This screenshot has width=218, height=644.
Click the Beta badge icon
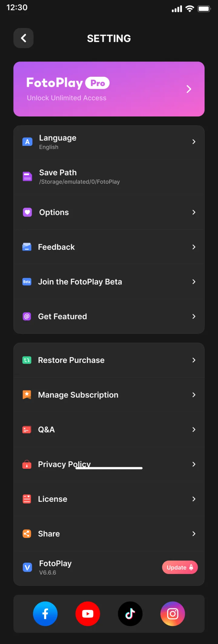27,282
